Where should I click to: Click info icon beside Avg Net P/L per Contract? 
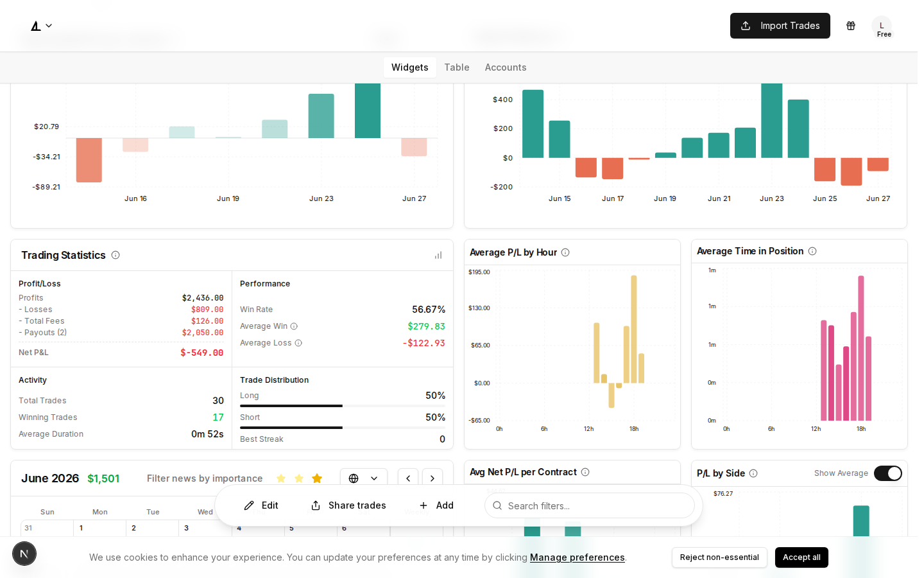pos(585,472)
